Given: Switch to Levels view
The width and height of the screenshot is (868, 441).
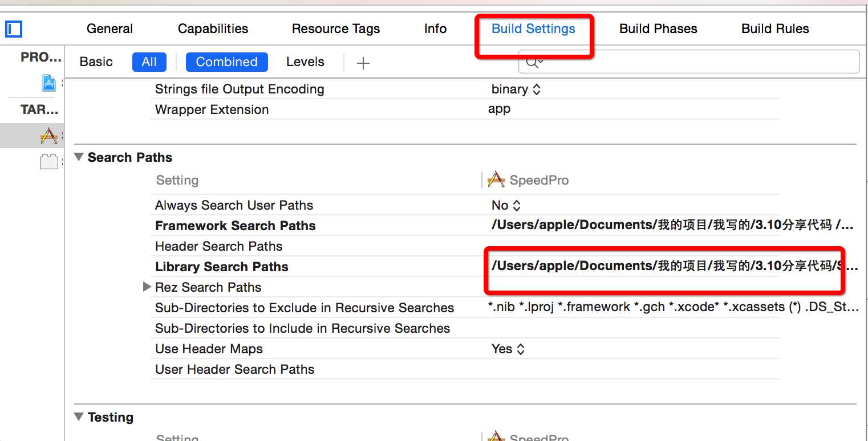Looking at the screenshot, I should [305, 62].
